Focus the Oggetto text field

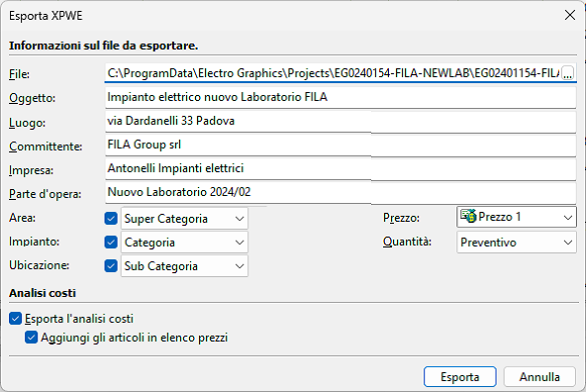(341, 97)
